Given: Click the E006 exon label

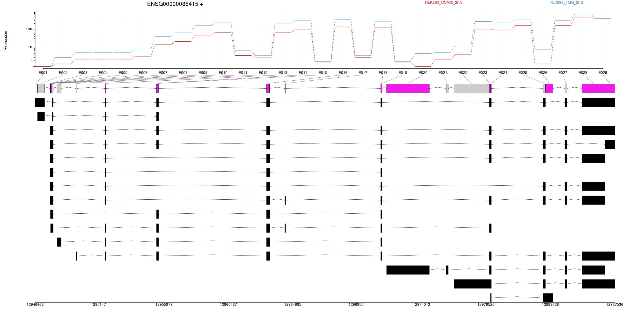Looking at the screenshot, I should 143,73.
